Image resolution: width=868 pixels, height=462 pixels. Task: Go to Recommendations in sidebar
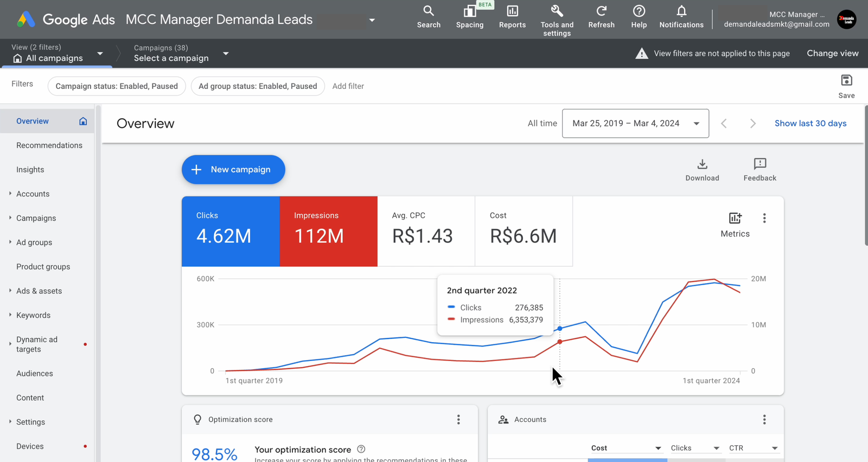pyautogui.click(x=49, y=145)
